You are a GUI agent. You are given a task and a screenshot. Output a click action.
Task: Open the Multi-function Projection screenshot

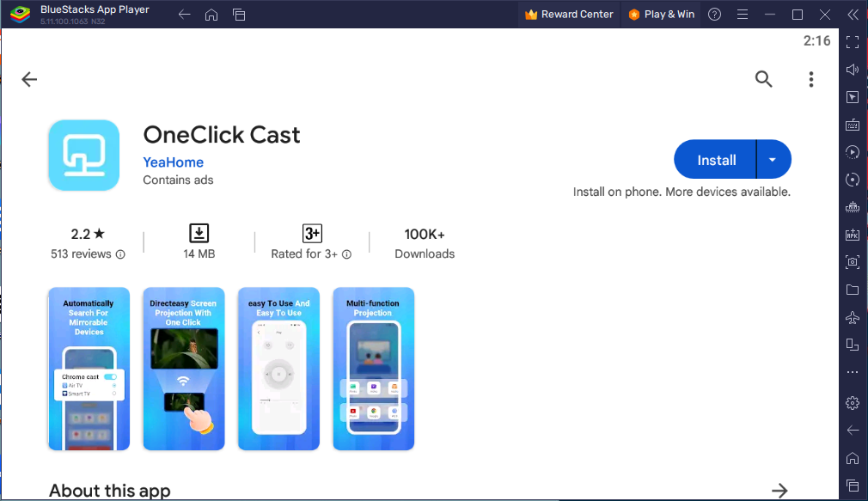point(374,369)
